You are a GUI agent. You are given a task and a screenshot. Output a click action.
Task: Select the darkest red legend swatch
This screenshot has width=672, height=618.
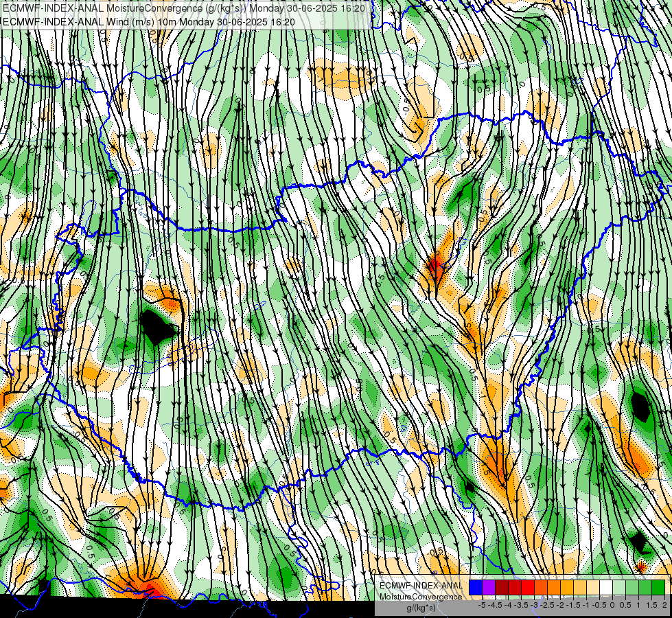502,587
